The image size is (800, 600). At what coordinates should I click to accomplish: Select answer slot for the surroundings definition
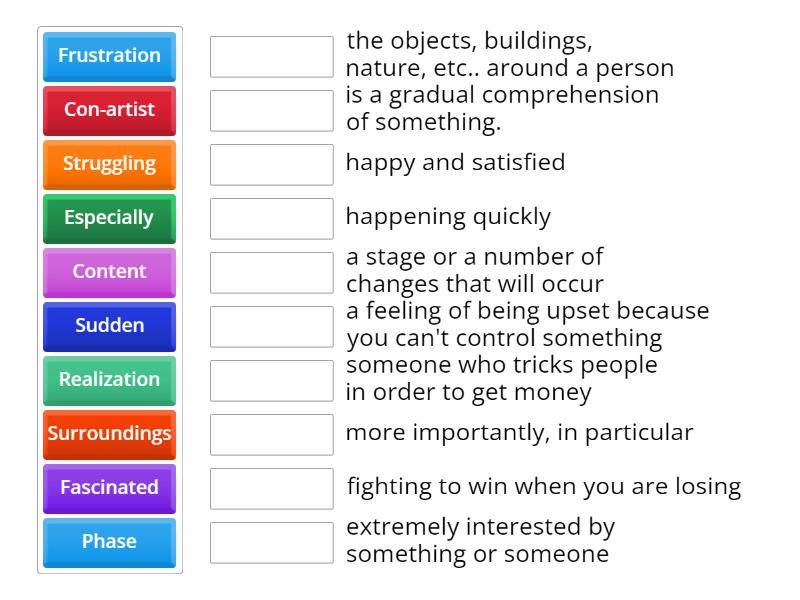271,57
